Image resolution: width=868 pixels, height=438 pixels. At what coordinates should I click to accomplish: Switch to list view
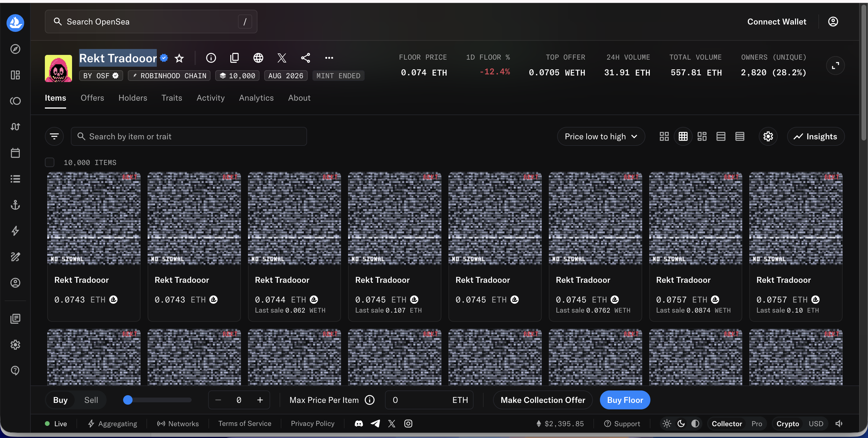tap(721, 136)
